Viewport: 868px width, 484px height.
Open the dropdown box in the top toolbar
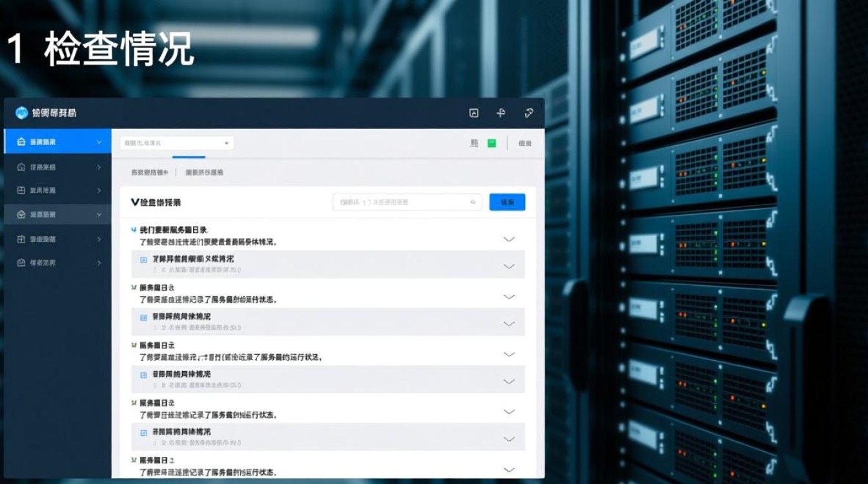point(176,143)
